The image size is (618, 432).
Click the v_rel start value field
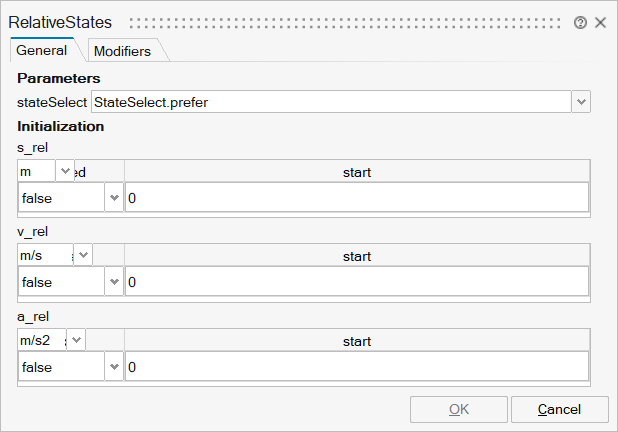pyautogui.click(x=357, y=283)
